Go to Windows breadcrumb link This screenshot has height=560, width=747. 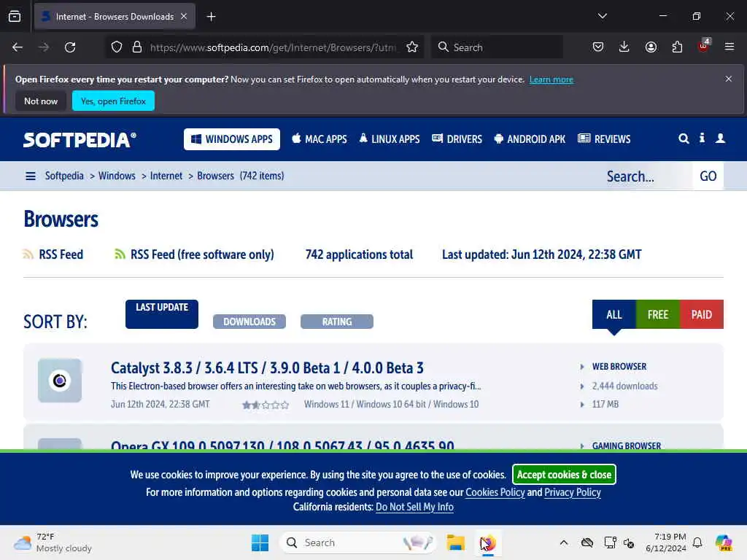coord(117,176)
